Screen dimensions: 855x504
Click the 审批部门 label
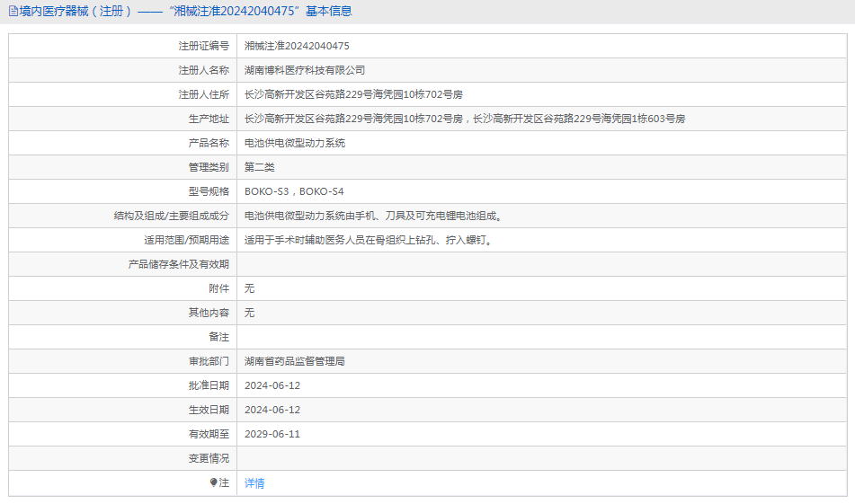(209, 361)
